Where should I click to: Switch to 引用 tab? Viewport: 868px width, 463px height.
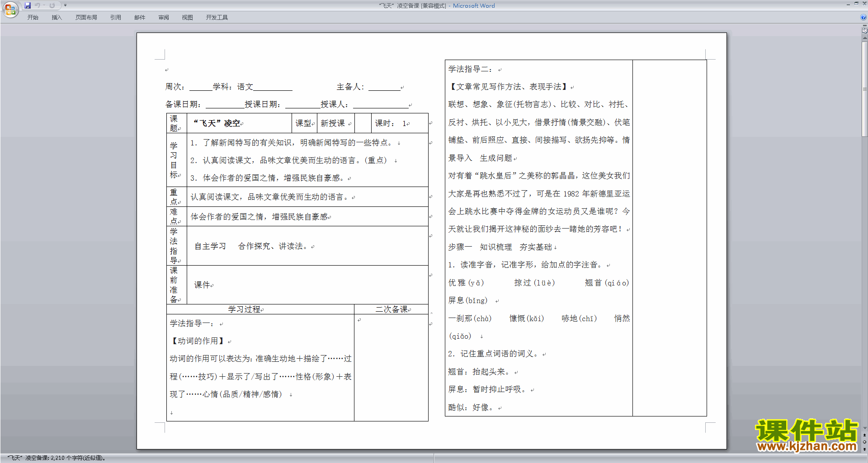coord(116,18)
